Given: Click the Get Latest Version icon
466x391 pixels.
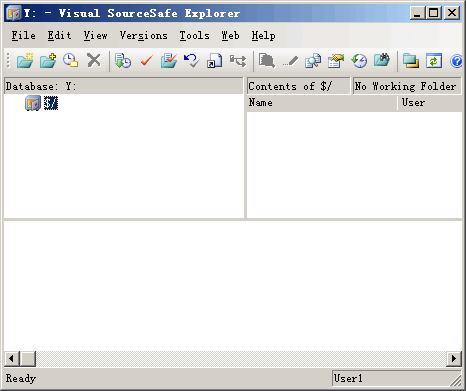Looking at the screenshot, I should point(123,61).
